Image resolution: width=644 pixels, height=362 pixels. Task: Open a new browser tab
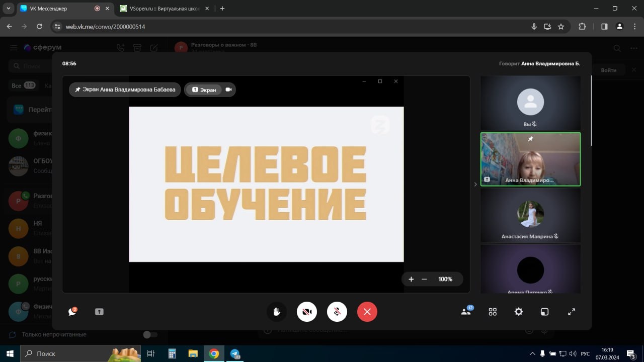(x=222, y=9)
